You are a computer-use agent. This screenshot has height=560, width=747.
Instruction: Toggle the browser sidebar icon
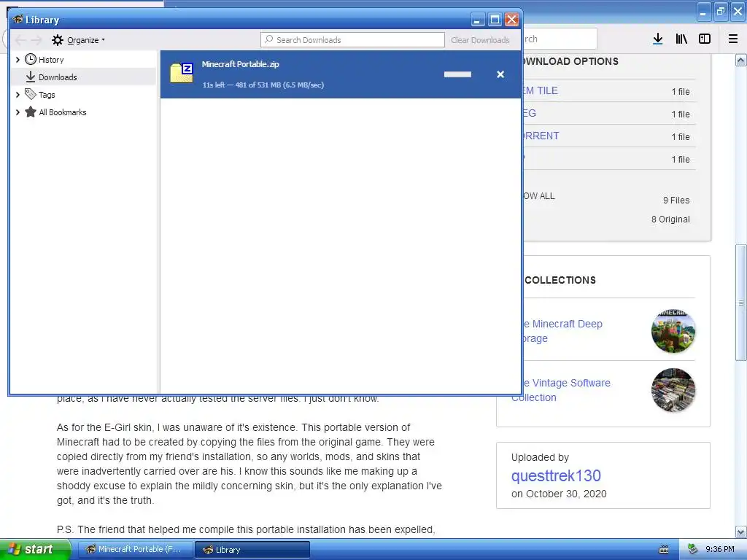[705, 39]
